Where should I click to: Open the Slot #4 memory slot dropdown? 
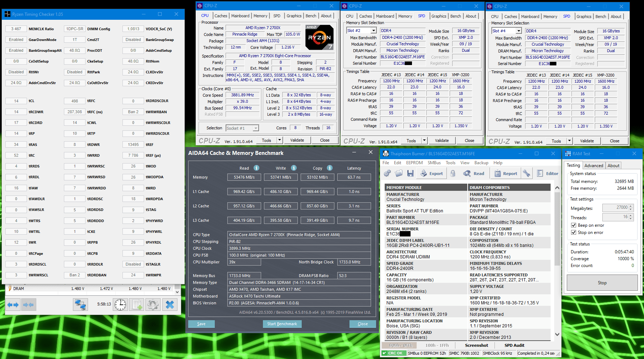pos(519,31)
